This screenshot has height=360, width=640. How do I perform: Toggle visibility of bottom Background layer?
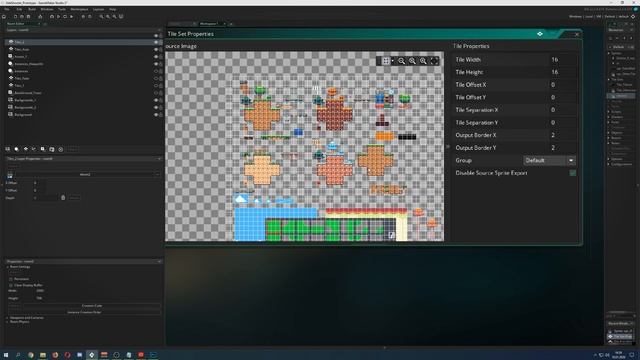[x=156, y=115]
